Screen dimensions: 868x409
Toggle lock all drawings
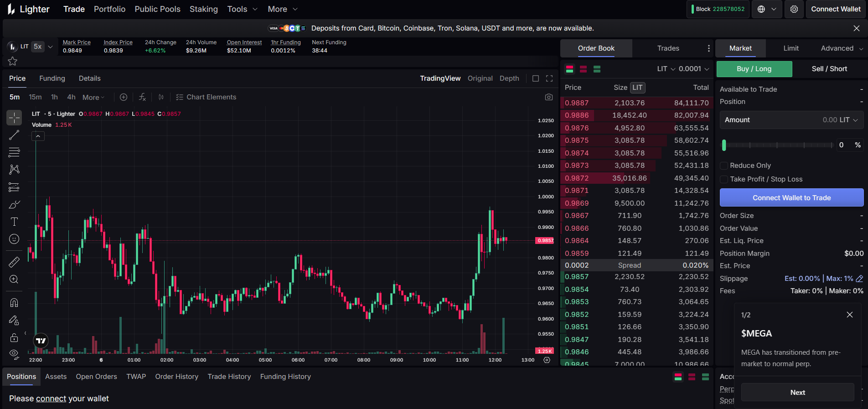click(x=14, y=337)
